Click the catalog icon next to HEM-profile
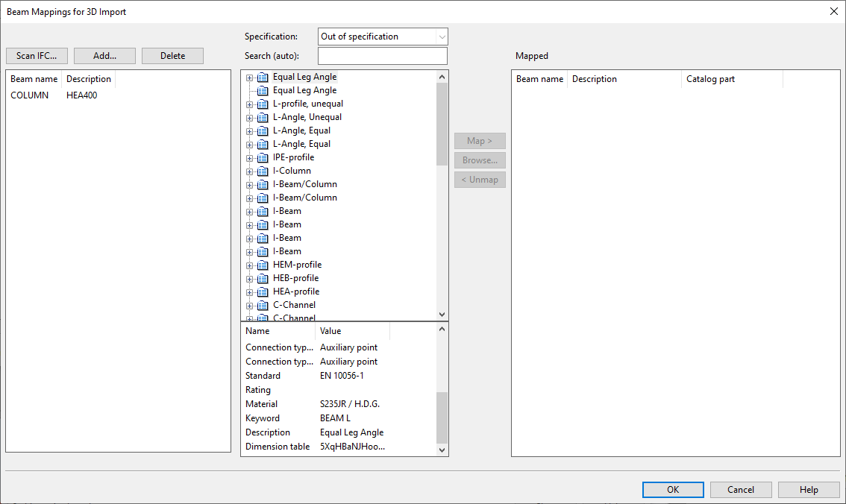The image size is (846, 504). [263, 265]
